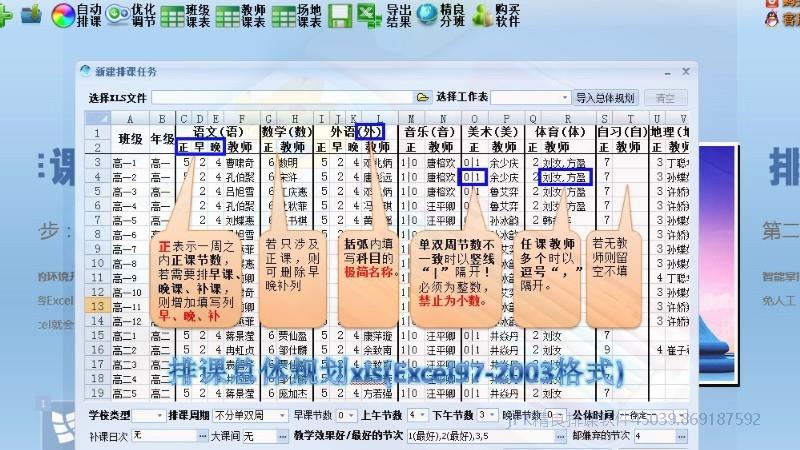
Task: Click the 选择XLS文件 path field
Action: pyautogui.click(x=283, y=97)
